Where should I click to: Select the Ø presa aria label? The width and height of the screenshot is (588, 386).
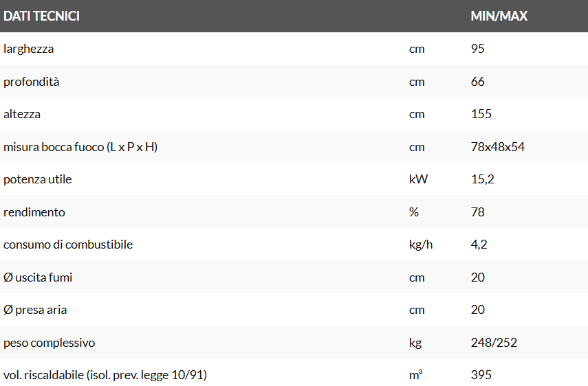(35, 310)
